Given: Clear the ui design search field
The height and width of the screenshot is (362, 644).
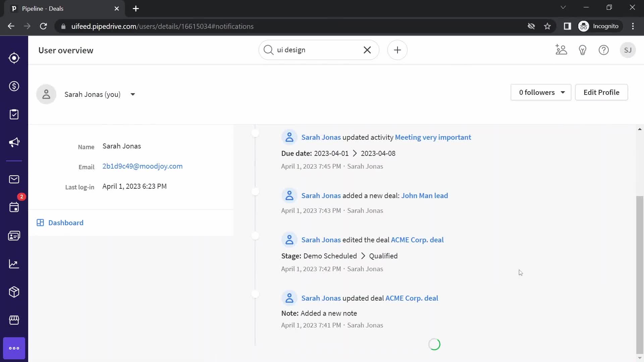Looking at the screenshot, I should pyautogui.click(x=367, y=50).
